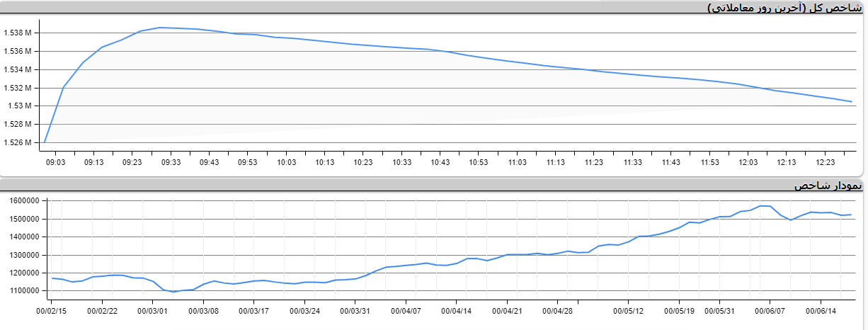The height and width of the screenshot is (330, 868).
Task: Click the last point of the intraday line
Action: click(x=852, y=101)
